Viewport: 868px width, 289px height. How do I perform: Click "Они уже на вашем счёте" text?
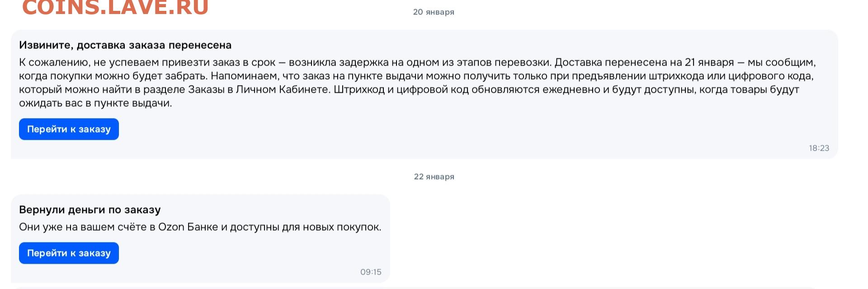80,227
